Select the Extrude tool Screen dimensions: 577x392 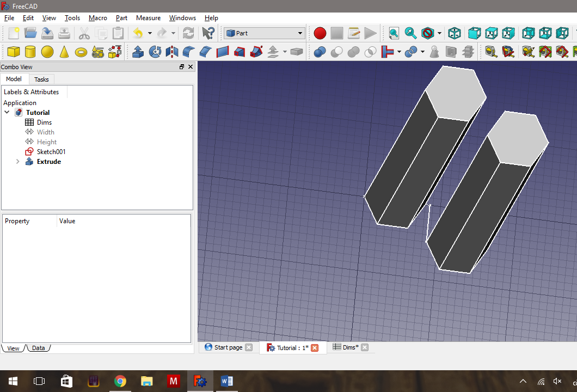pos(138,52)
